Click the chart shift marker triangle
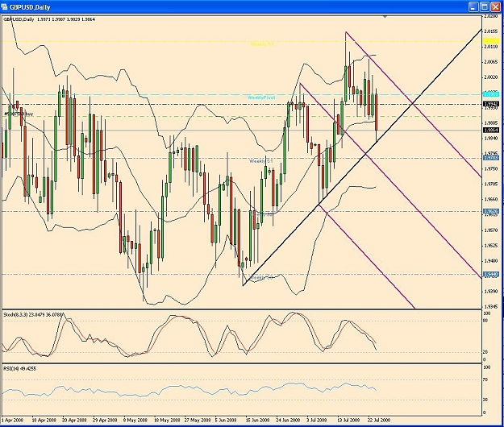 pyautogui.click(x=385, y=16)
